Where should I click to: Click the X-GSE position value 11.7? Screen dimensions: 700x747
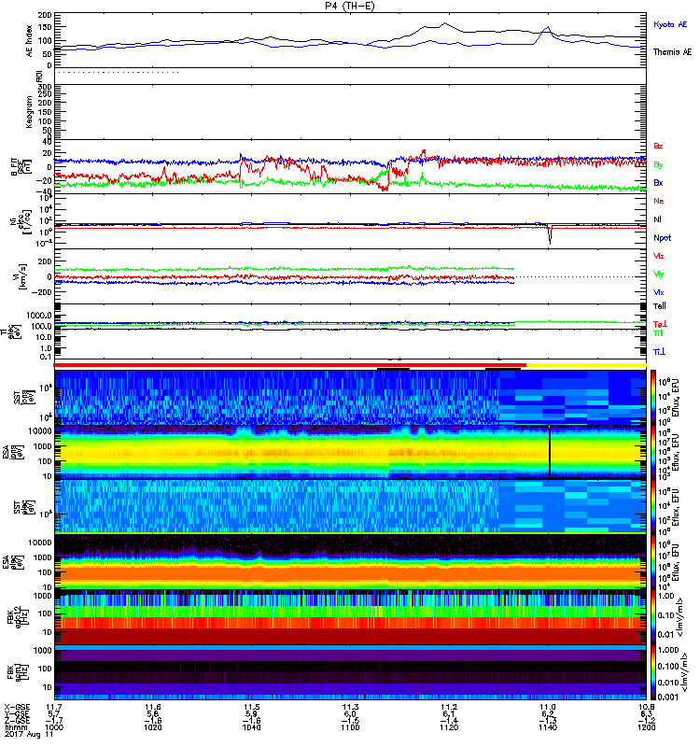click(x=53, y=708)
